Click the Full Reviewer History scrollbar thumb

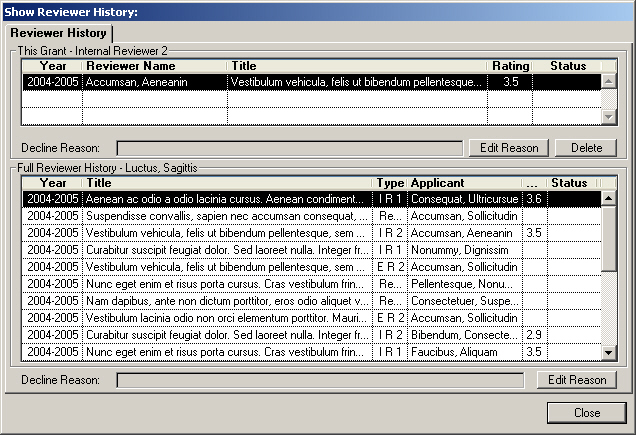pyautogui.click(x=608, y=239)
